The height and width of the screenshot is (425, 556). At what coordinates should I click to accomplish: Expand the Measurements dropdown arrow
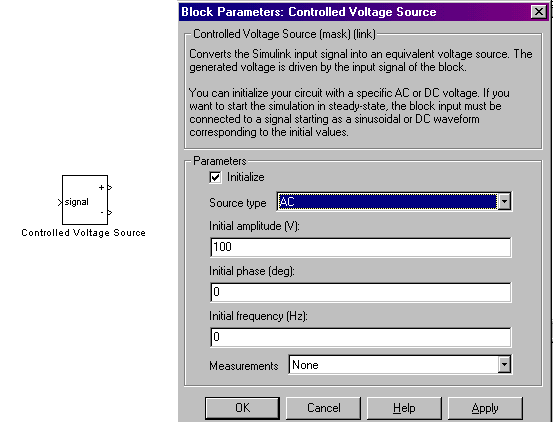504,365
